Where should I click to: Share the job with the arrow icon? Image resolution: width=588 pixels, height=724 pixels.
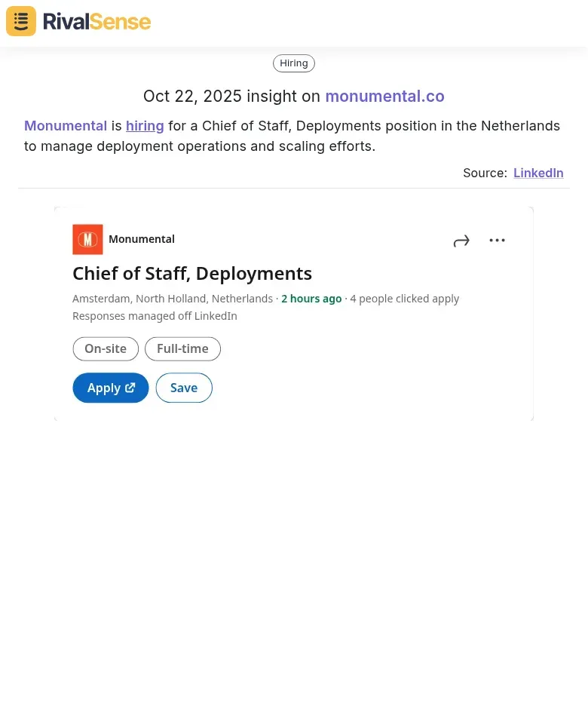[x=461, y=241]
